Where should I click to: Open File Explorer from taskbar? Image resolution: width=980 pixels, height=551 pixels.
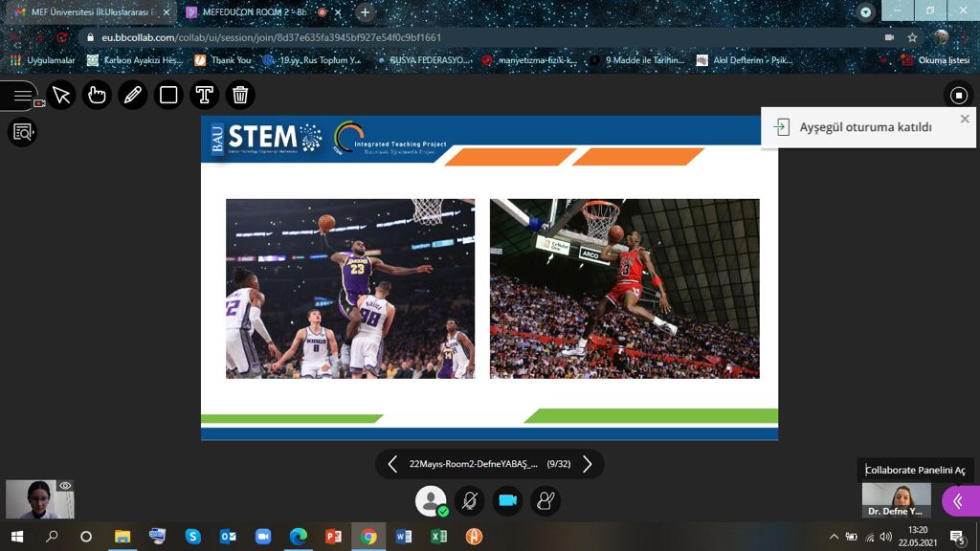(x=122, y=537)
